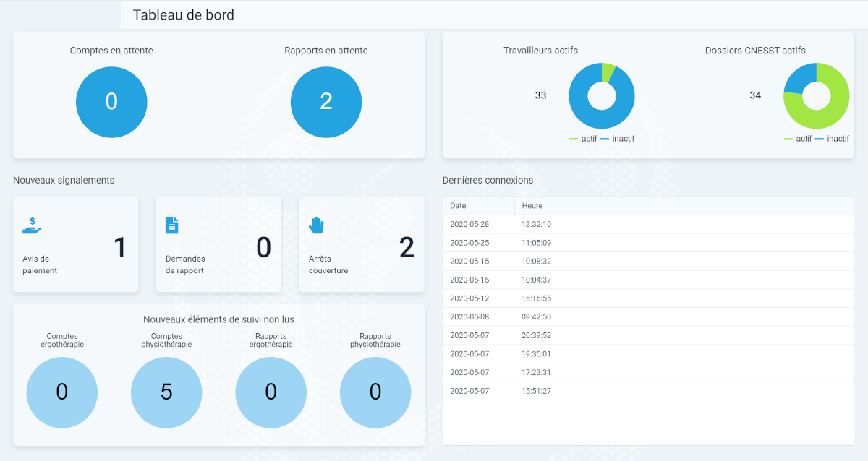Click the Rapports ergothérapie counter circle
The height and width of the screenshot is (461, 868).
(271, 392)
